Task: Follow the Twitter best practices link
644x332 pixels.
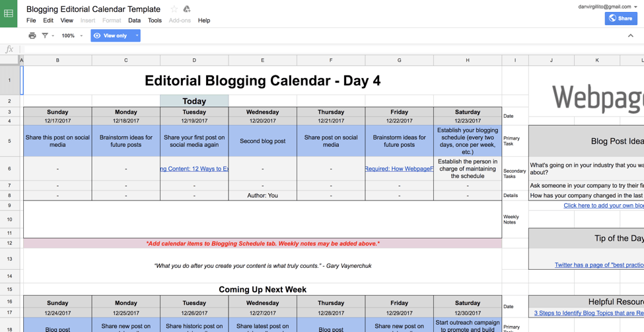Action: 599,265
